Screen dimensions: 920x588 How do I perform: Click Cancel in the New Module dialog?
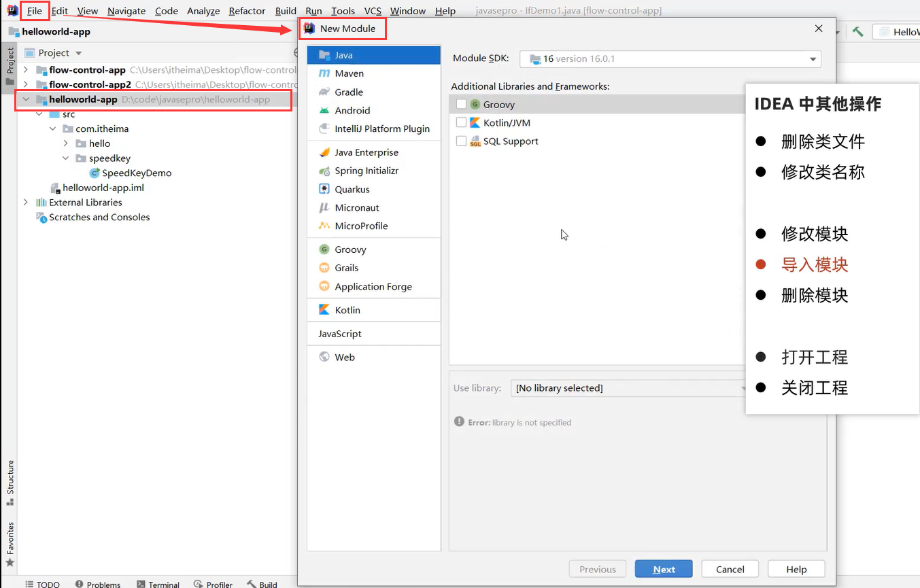[730, 570]
